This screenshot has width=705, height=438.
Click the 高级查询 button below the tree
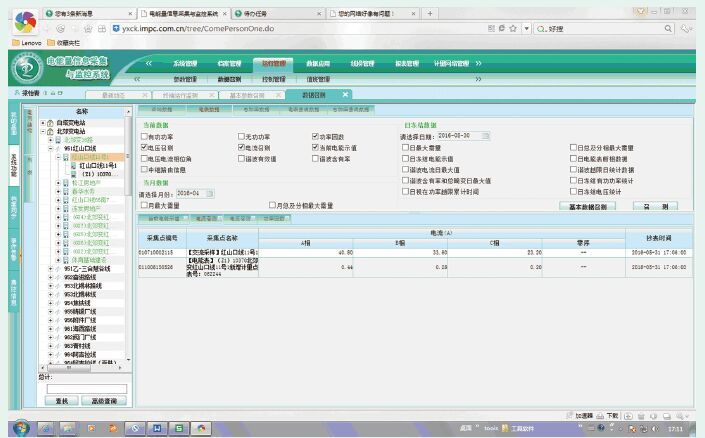click(105, 400)
